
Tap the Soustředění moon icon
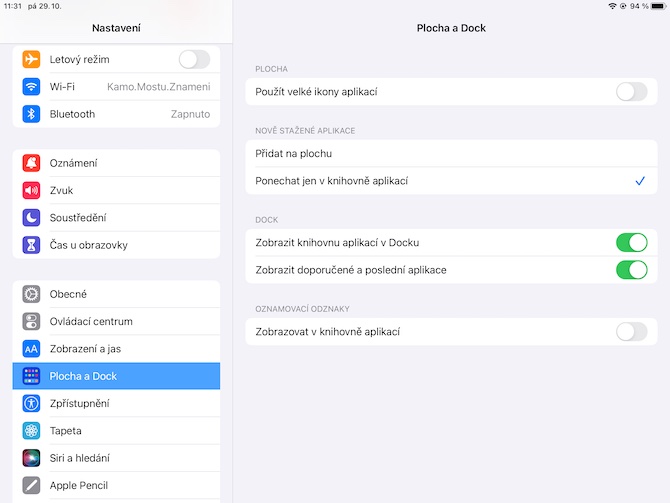pyautogui.click(x=31, y=217)
